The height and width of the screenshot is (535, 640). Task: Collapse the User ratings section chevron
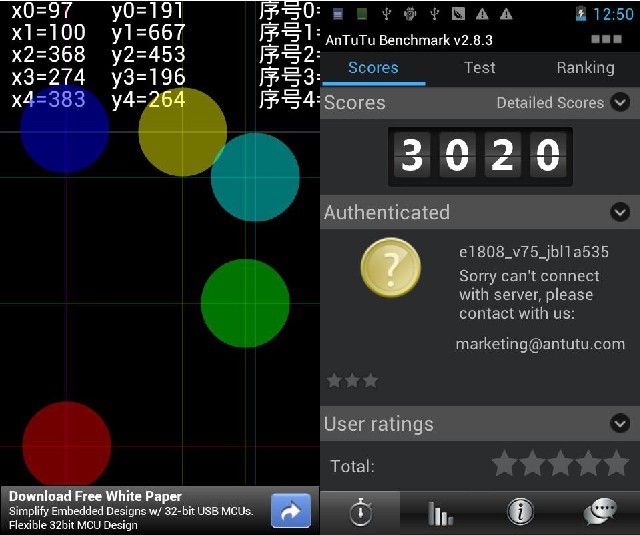(x=620, y=424)
